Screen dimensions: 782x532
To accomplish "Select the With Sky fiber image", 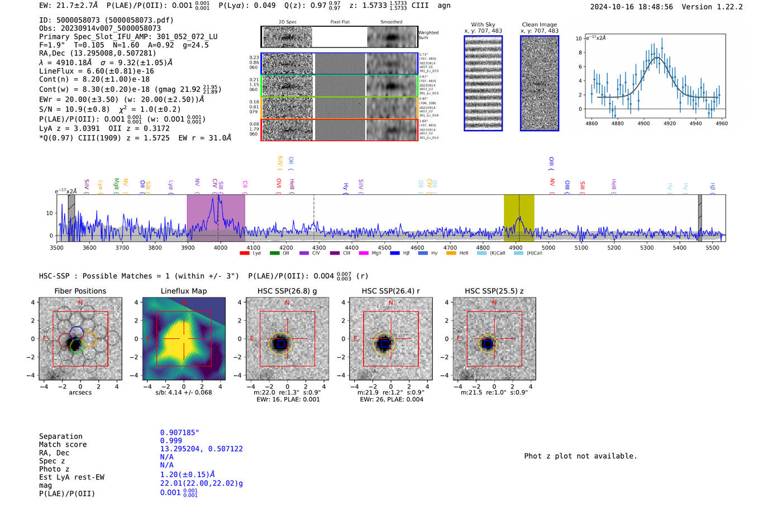I will pyautogui.click(x=483, y=83).
